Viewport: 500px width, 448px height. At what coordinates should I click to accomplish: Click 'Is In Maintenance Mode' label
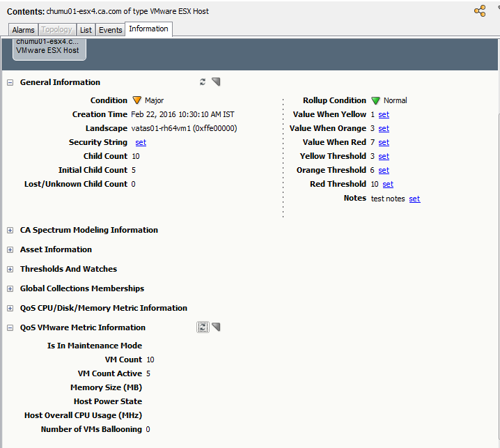95,346
